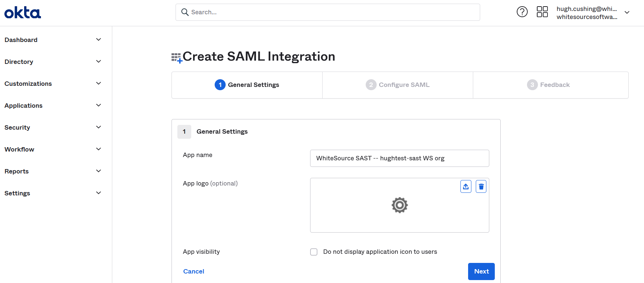Expand the Directory sidebar section
The width and height of the screenshot is (644, 283).
click(x=98, y=62)
